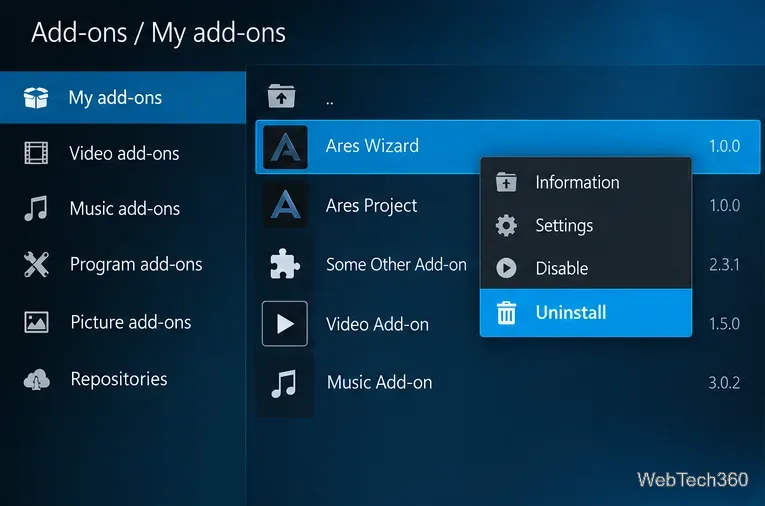Screen dimensions: 765x506
Task: Select Uninstall in the context menu
Action: (586, 313)
